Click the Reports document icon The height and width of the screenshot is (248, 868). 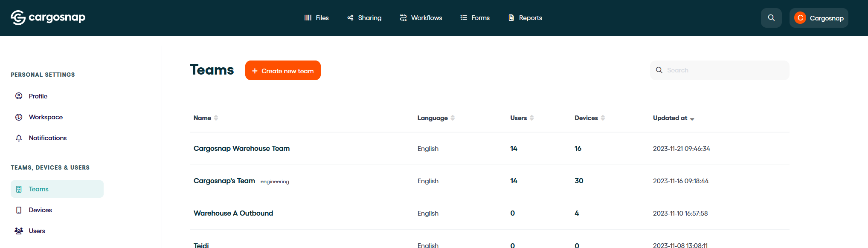point(511,18)
